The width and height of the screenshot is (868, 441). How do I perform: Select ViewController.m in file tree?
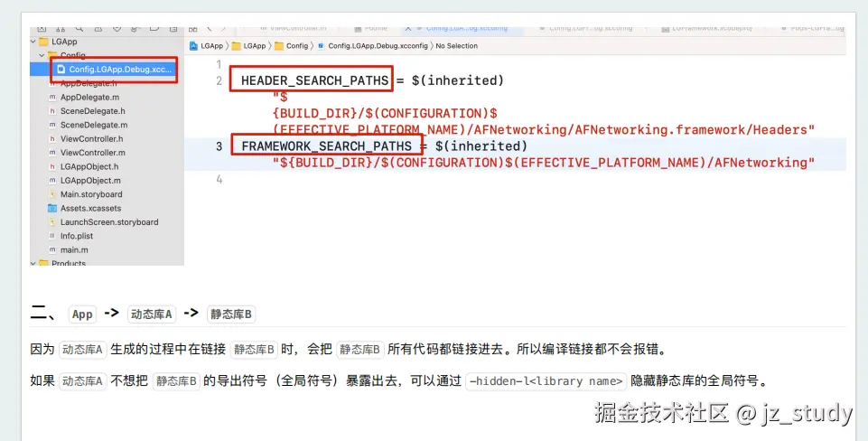92,153
